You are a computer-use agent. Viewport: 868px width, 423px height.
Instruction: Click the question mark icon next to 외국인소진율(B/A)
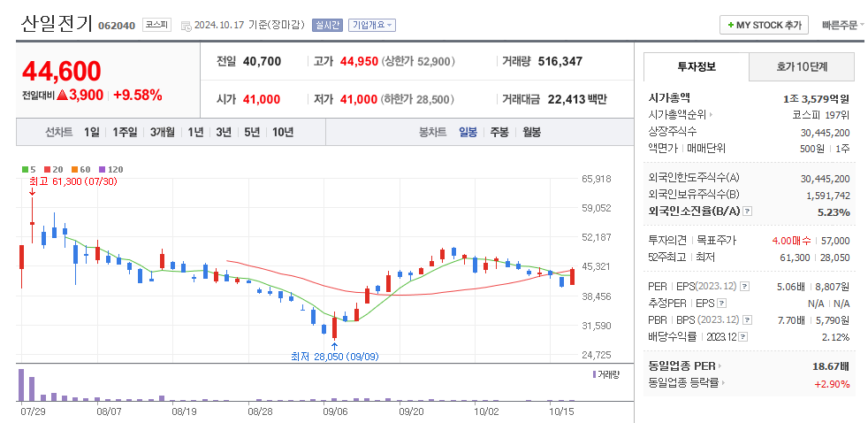tap(748, 211)
